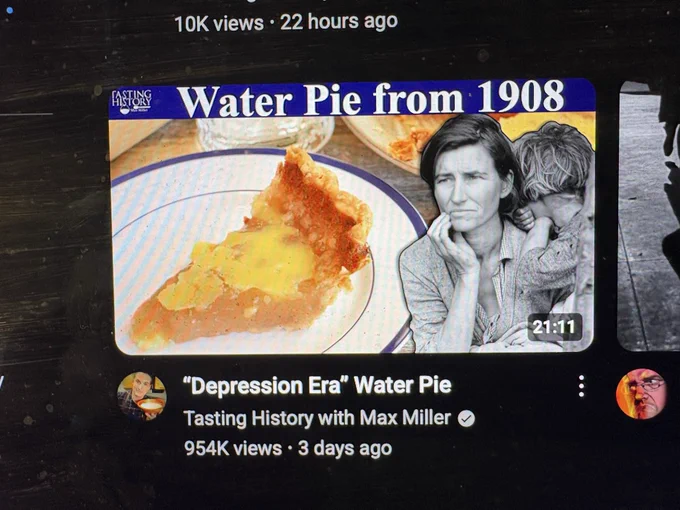This screenshot has height=510, width=680.
Task: Visit the Tasting History with Max Miller channel
Action: (318, 417)
